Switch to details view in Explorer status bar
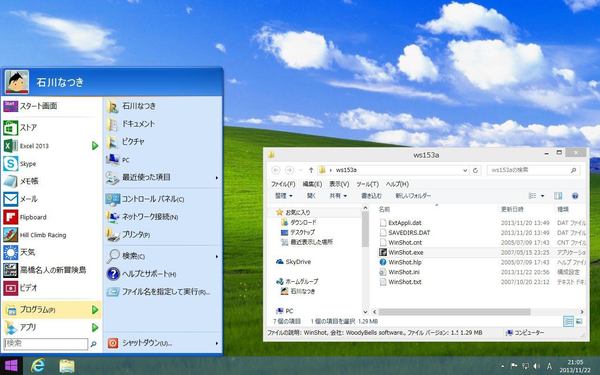 [x=568, y=321]
